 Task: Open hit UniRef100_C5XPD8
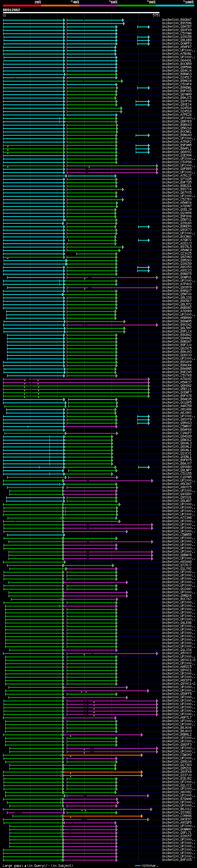[x=176, y=162]
